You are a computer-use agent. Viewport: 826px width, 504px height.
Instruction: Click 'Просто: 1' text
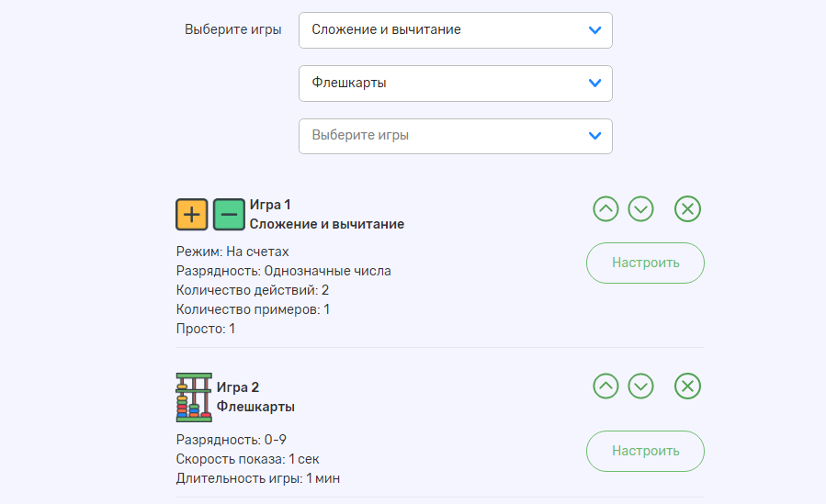tap(206, 329)
